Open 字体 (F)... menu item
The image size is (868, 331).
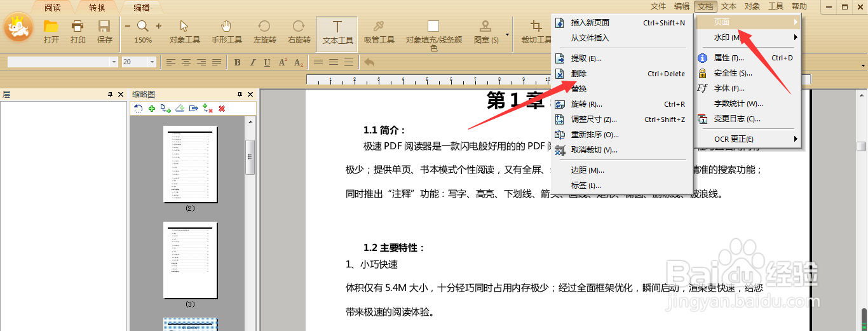pyautogui.click(x=748, y=88)
